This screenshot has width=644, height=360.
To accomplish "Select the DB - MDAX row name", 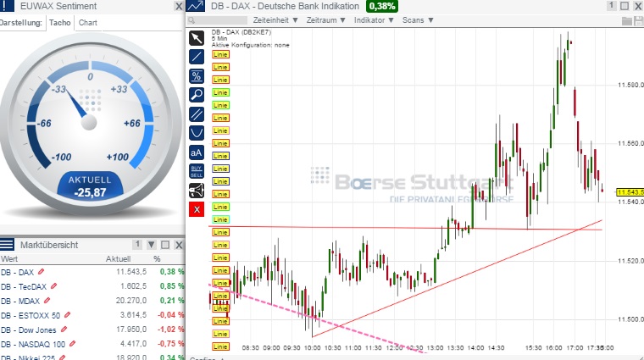I will [20, 301].
